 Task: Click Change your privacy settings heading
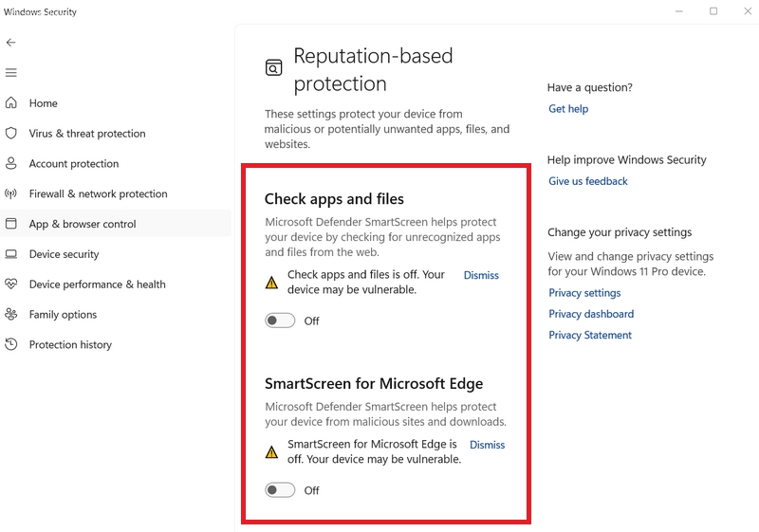[620, 232]
